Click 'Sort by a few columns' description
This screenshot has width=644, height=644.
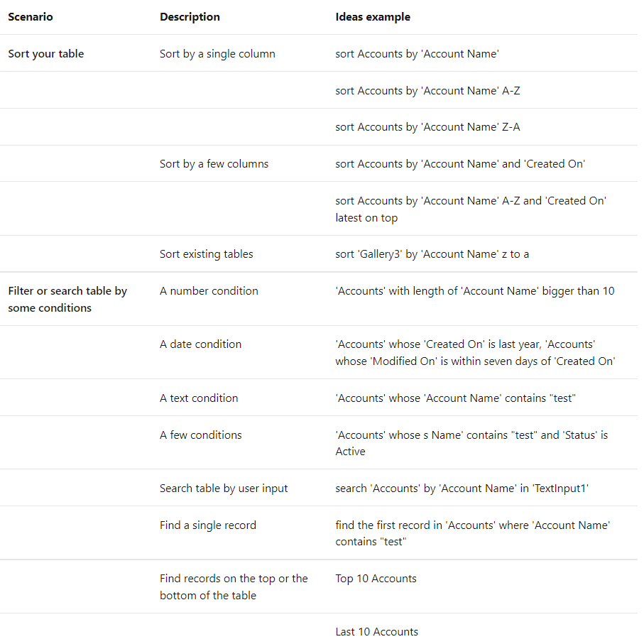(214, 164)
